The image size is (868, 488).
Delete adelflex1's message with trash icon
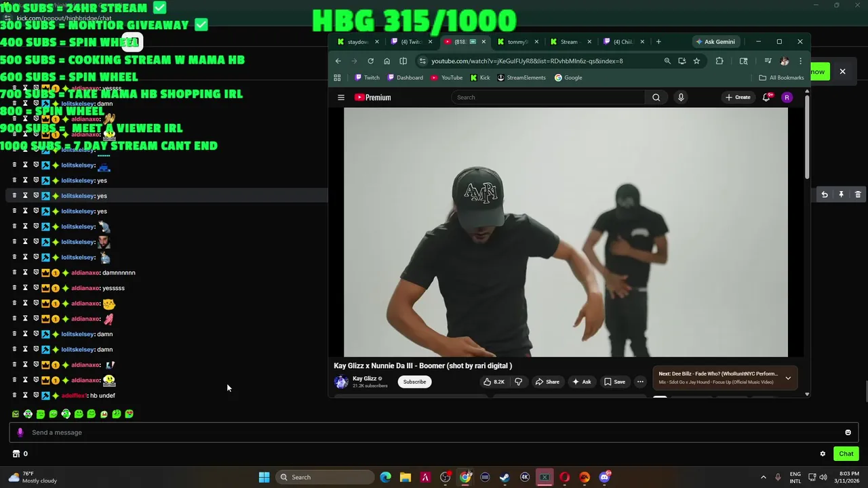click(x=14, y=395)
